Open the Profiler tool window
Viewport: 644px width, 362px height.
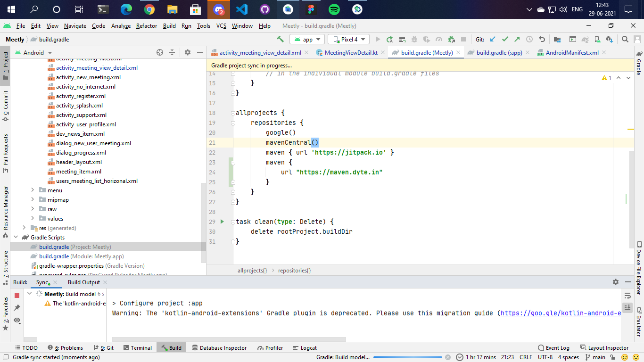point(270,348)
